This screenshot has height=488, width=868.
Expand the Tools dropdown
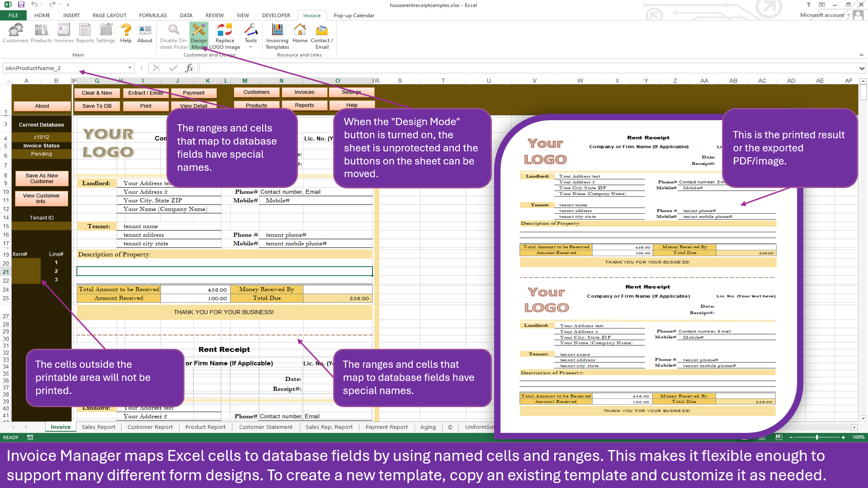(x=250, y=37)
